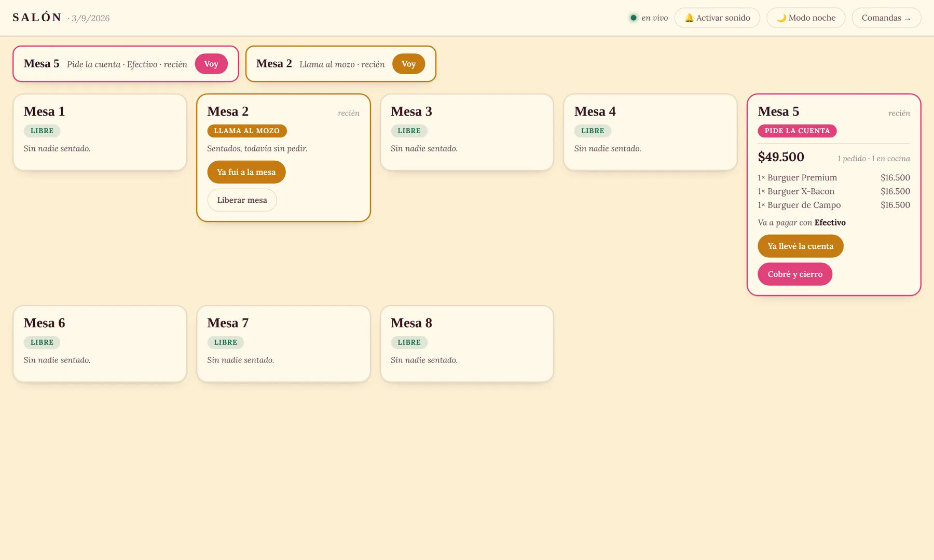Click 'Pide la cuenta · Efectivo · recién' alert text
Image resolution: width=934 pixels, height=560 pixels.
[x=127, y=64]
